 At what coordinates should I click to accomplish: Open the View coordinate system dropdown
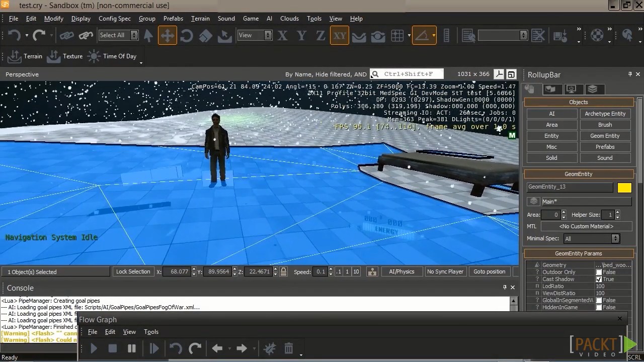[268, 35]
